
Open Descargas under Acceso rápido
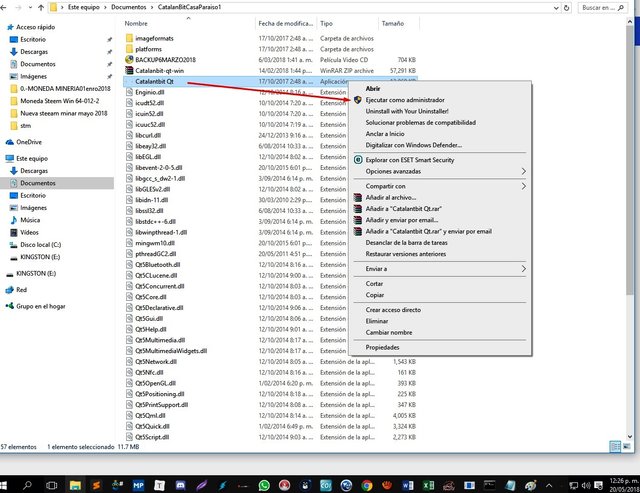34,52
